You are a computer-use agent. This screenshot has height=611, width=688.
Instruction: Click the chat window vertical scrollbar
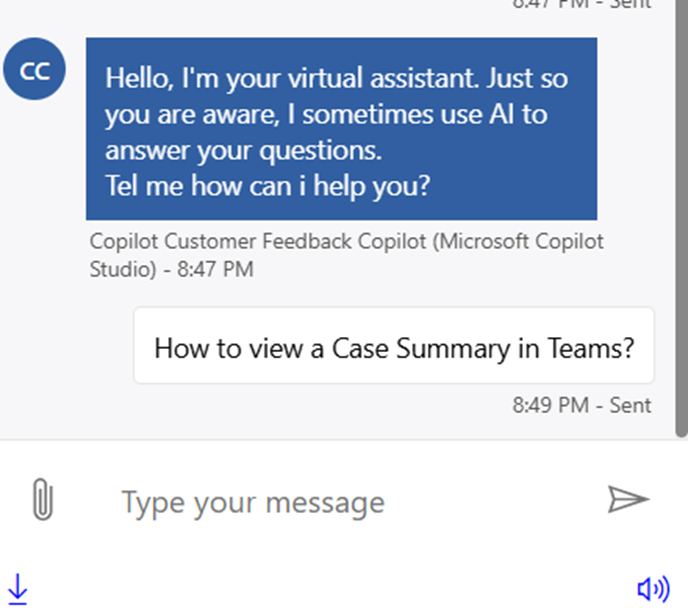(682, 218)
